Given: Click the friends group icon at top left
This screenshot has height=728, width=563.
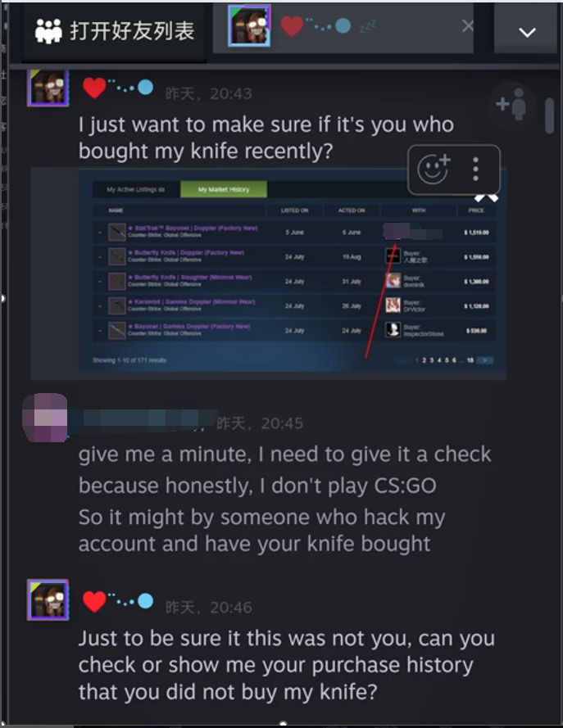Looking at the screenshot, I should click(48, 31).
